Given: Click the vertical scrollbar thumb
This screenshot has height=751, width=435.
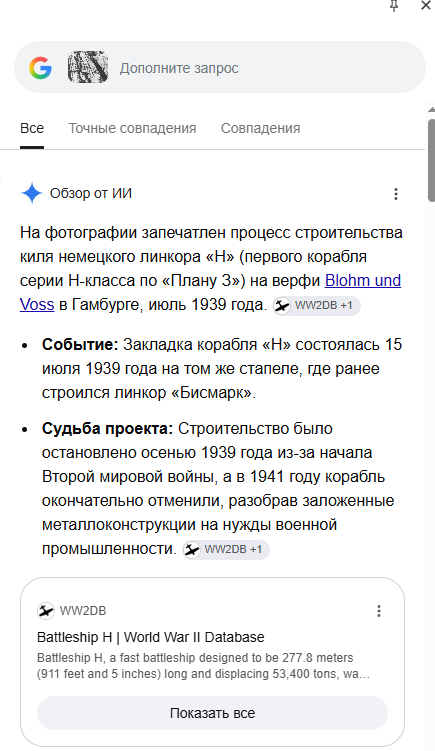Looking at the screenshot, I should click(431, 160).
